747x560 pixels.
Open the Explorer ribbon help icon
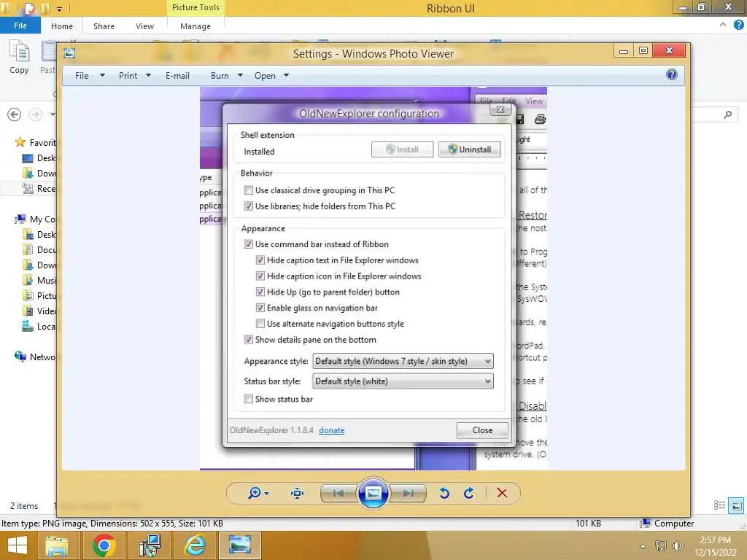(738, 26)
